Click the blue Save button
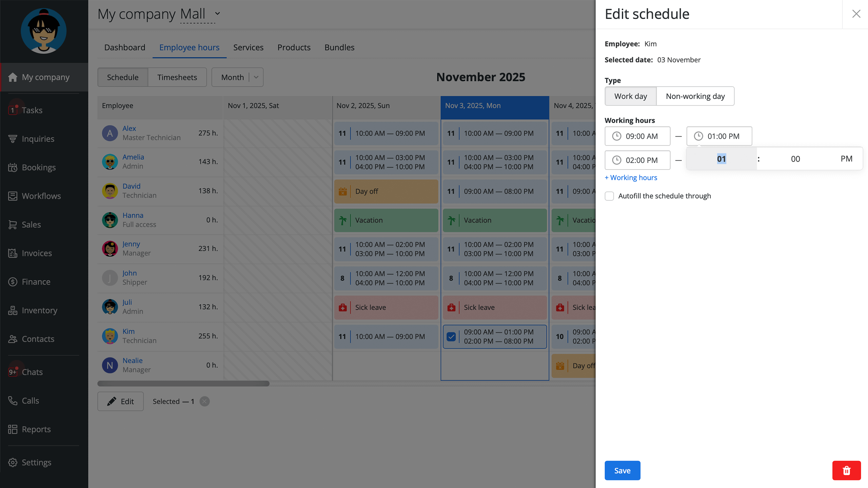 tap(622, 470)
